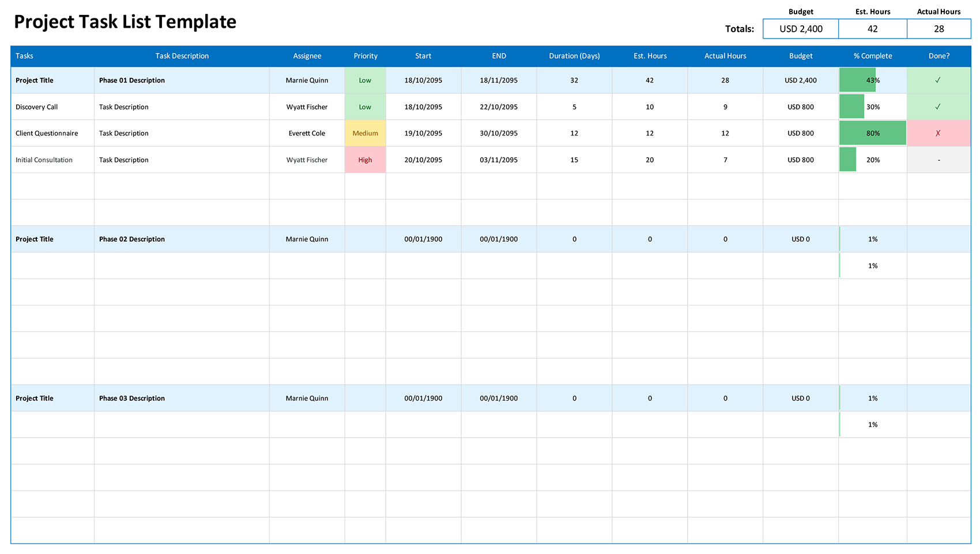Open the Priority cell for Phase 02 row
980x554 pixels.
(x=365, y=239)
